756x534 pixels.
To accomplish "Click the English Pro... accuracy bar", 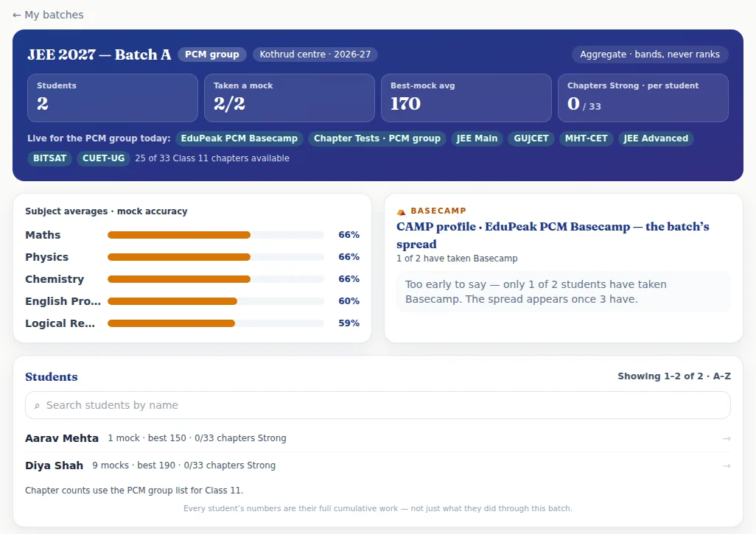I will [215, 301].
